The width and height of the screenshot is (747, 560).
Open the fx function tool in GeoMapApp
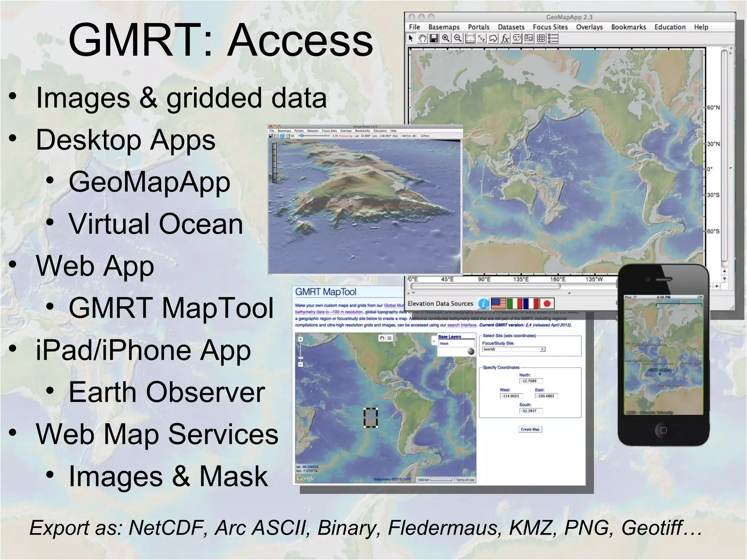[505, 38]
